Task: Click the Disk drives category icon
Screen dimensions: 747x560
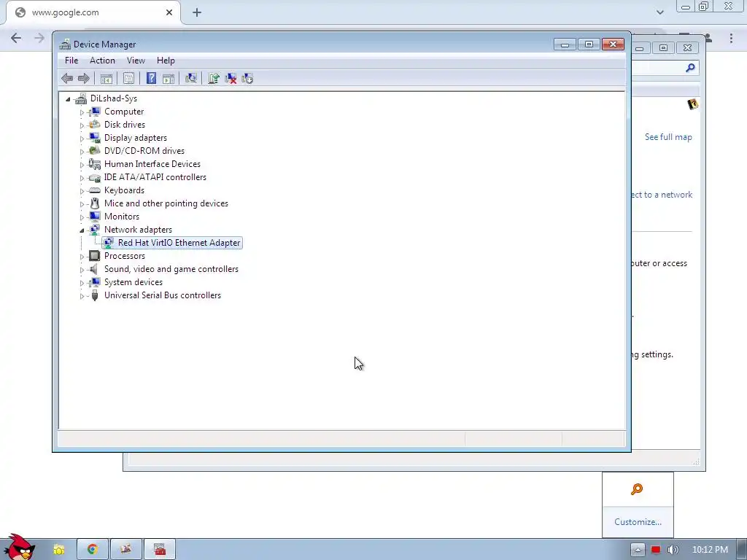Action: (95, 125)
